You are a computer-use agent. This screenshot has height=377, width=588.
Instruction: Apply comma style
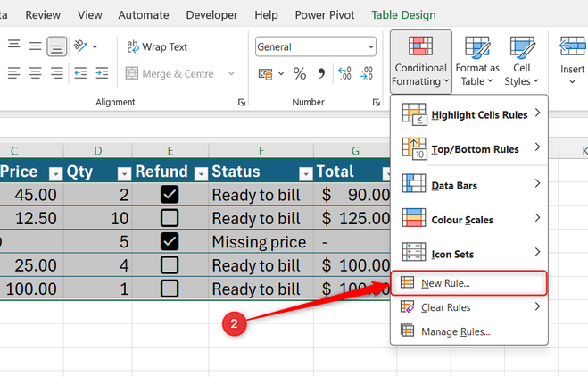point(321,74)
